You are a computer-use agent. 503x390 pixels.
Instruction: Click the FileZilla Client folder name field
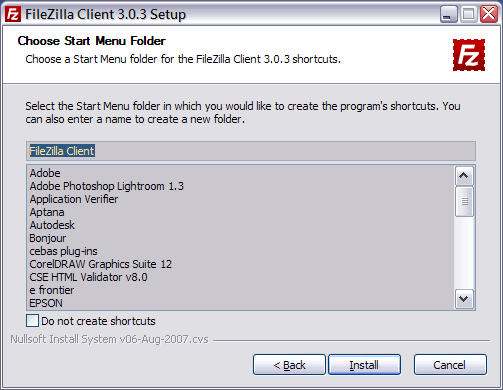coord(251,151)
